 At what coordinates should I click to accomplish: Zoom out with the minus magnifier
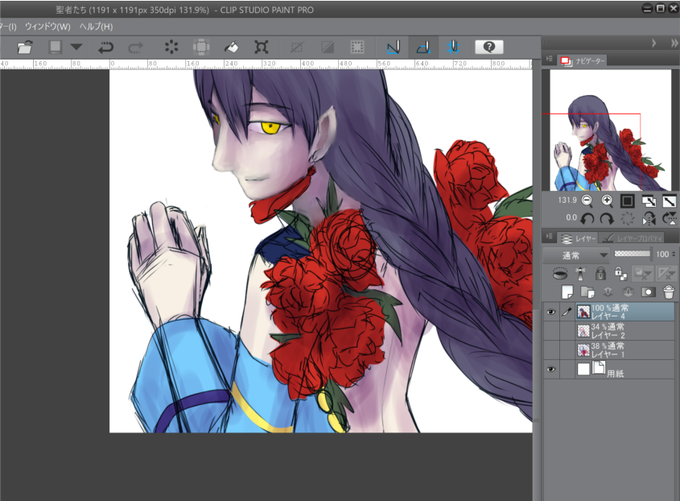587,201
